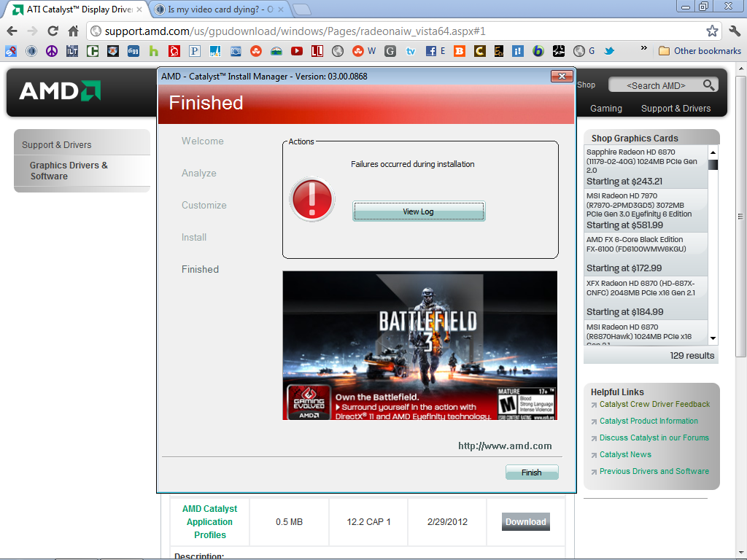Open the digg bookmark
747x560 pixels.
coord(133,51)
